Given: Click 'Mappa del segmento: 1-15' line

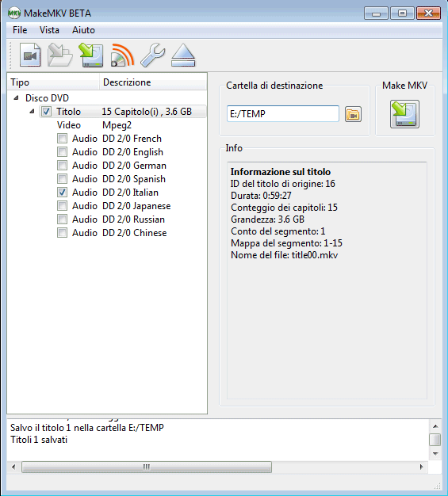Looking at the screenshot, I should [x=286, y=243].
